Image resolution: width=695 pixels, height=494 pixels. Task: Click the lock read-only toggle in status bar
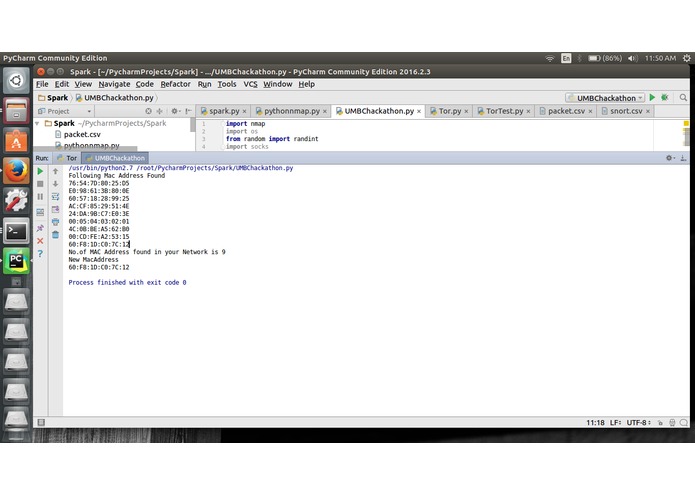tap(660, 423)
